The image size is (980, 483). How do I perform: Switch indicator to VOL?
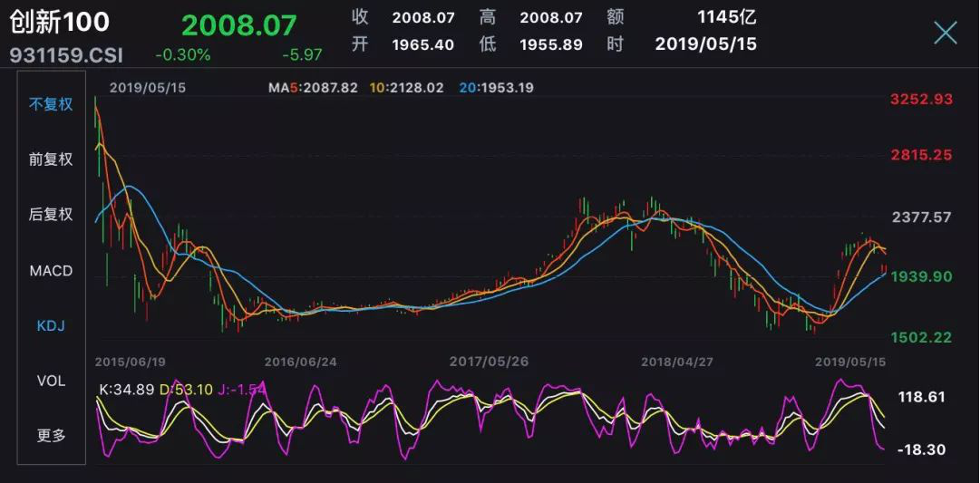[51, 381]
